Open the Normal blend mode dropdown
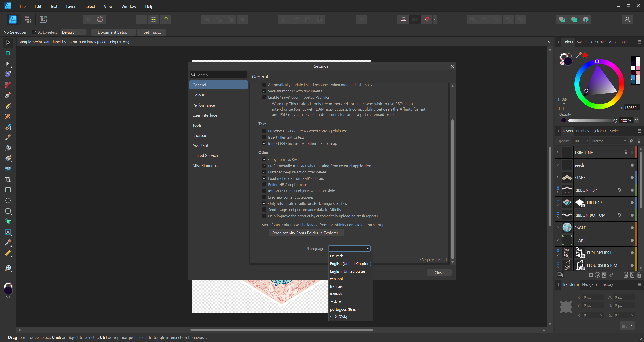This screenshot has width=644, height=342. [608, 141]
